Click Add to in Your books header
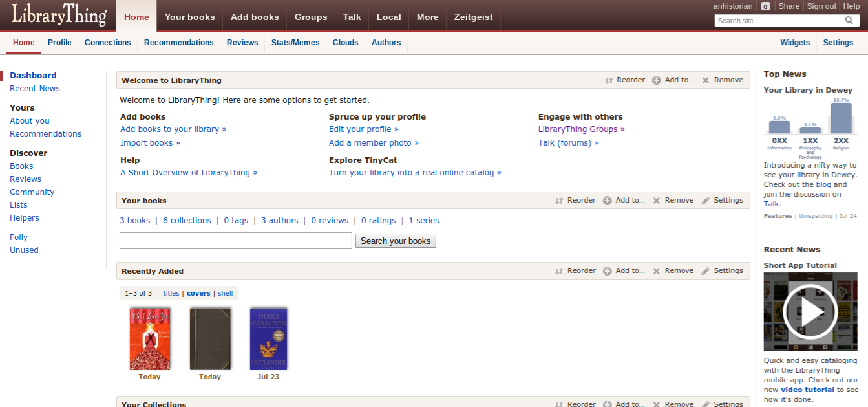868x407 pixels. pos(624,201)
